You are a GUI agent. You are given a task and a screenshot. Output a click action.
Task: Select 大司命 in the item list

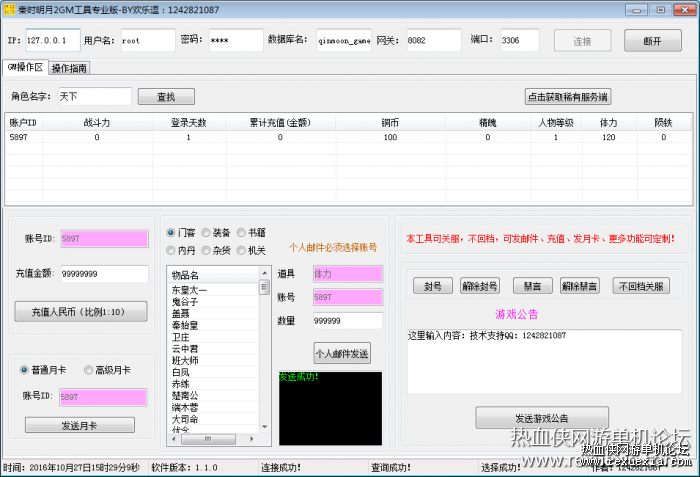(213, 419)
